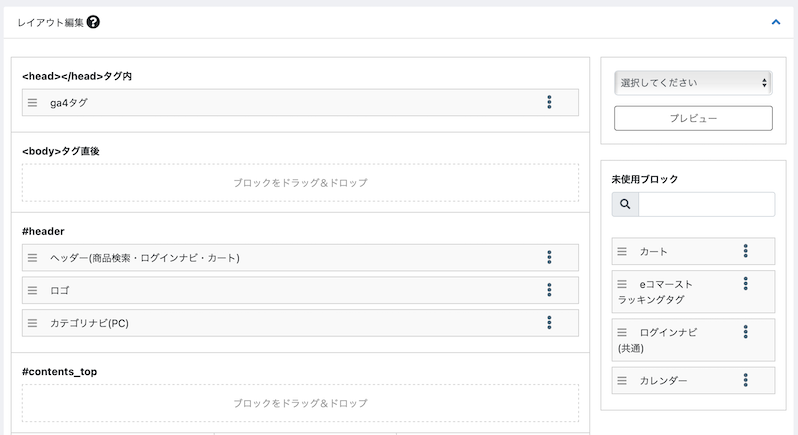The width and height of the screenshot is (798, 435).
Task: Open the カレンダー block three-dot menu
Action: tap(746, 380)
